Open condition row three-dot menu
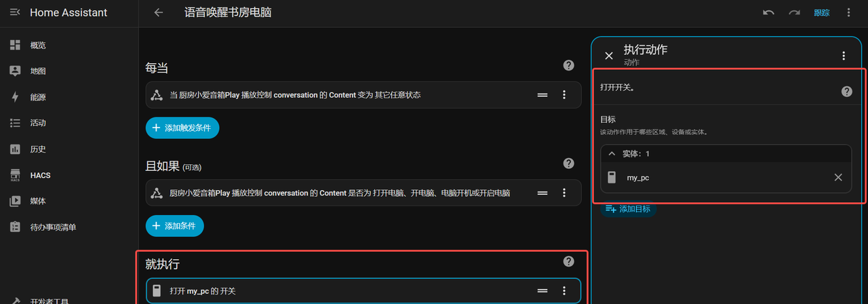The height and width of the screenshot is (304, 868). tap(564, 193)
